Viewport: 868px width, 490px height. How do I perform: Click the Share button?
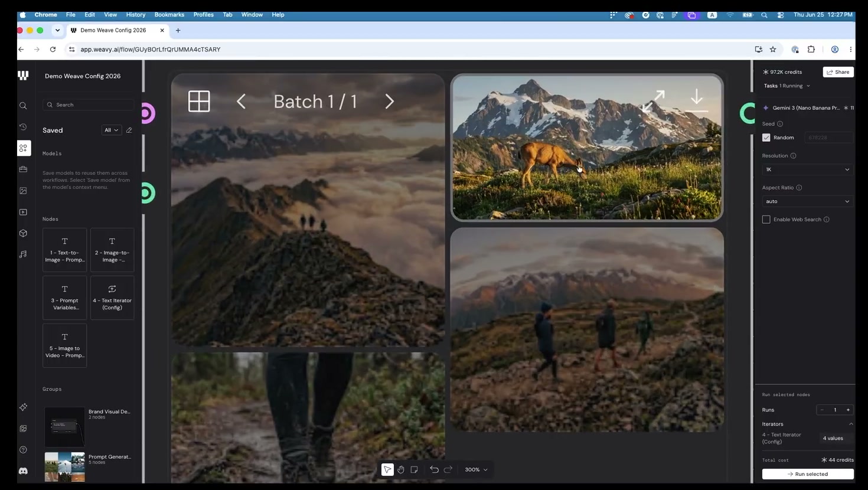pyautogui.click(x=838, y=72)
